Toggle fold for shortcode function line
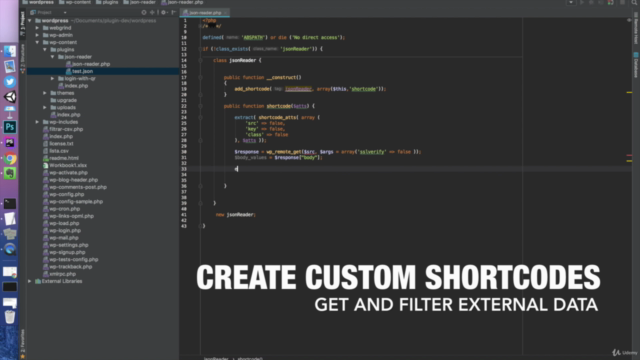This screenshot has width=640, height=360. click(x=200, y=106)
